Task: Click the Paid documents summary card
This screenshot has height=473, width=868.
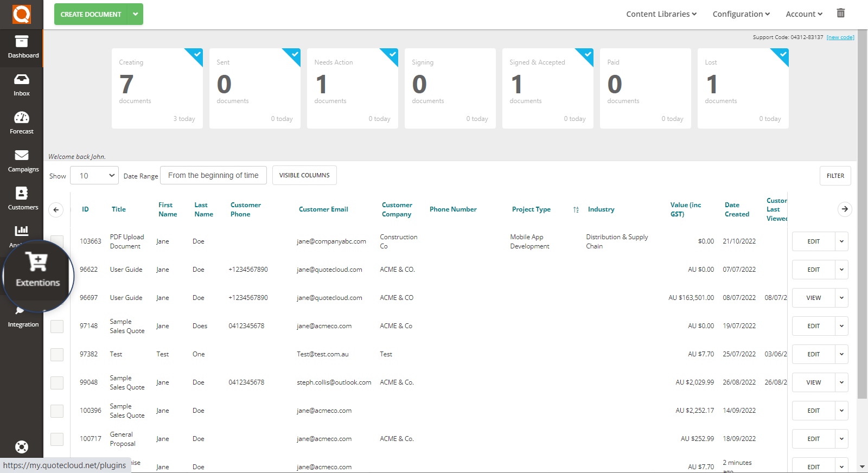Action: 646,88
